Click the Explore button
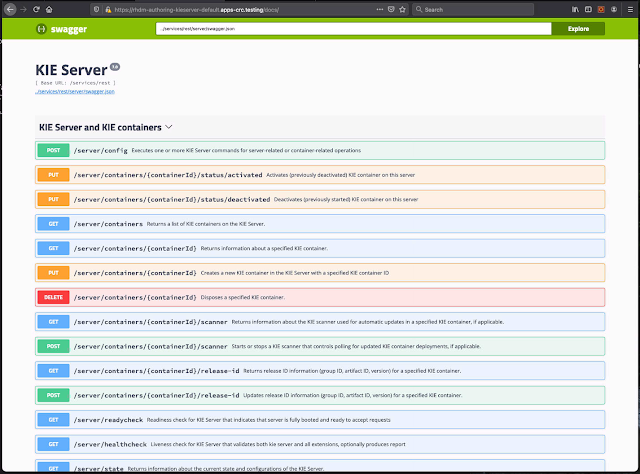 click(578, 29)
